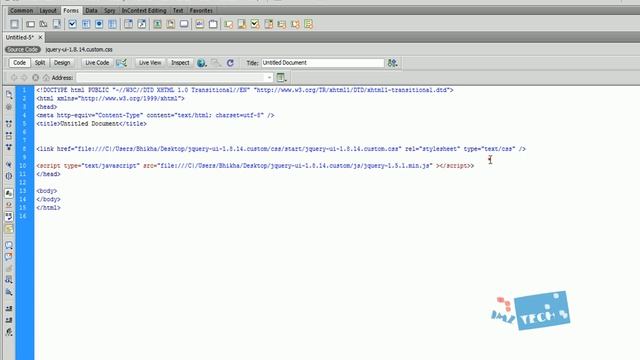Open Data insert tab
The image size is (640, 360).
pos(91,11)
